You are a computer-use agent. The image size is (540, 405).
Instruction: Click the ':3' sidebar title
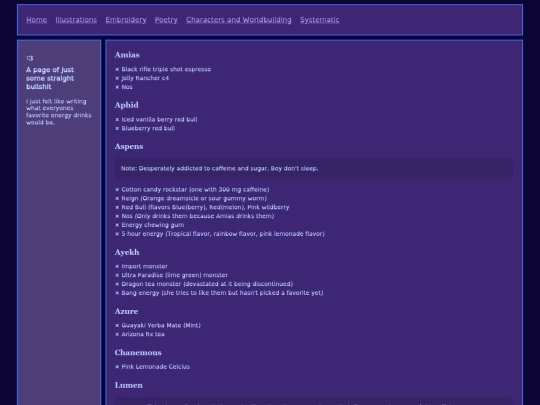click(x=30, y=58)
